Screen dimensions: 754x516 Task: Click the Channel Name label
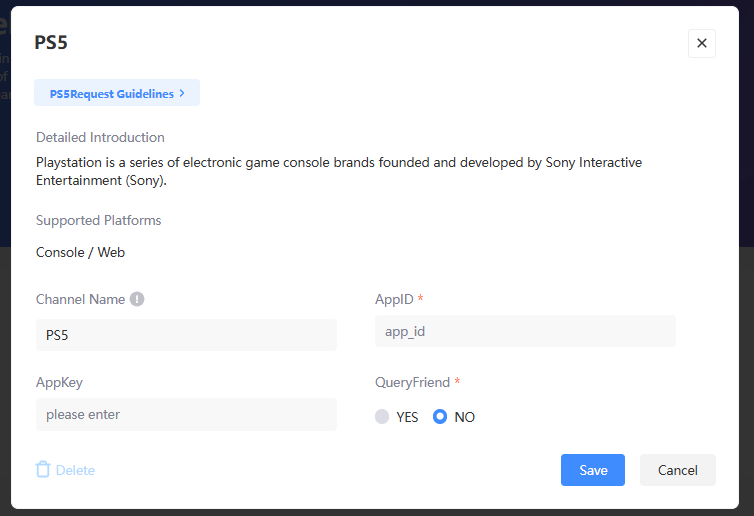[80, 299]
